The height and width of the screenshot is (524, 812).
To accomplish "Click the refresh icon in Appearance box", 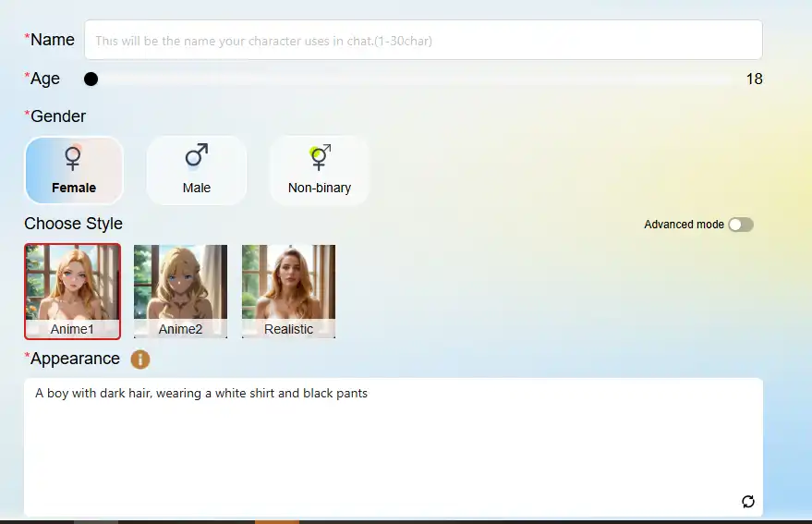I will pyautogui.click(x=747, y=501).
